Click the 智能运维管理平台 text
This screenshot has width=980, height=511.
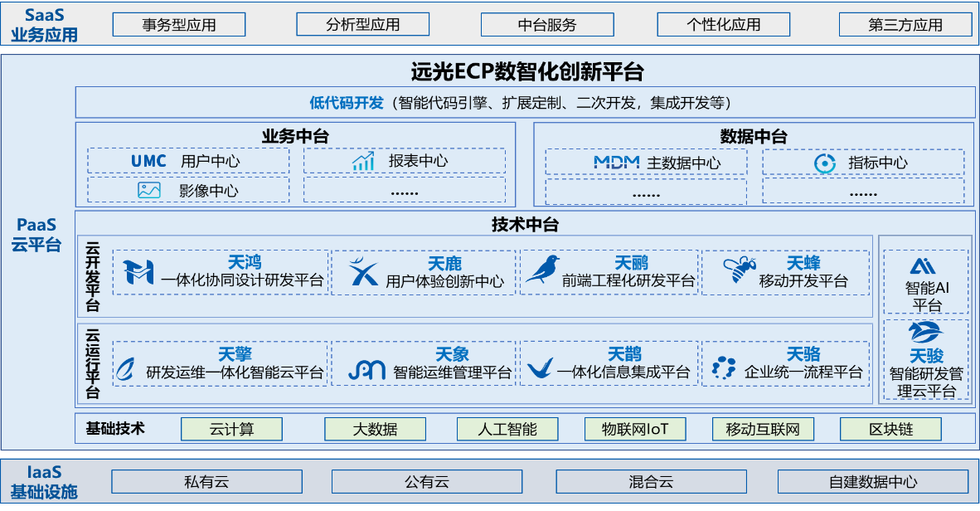point(452,372)
